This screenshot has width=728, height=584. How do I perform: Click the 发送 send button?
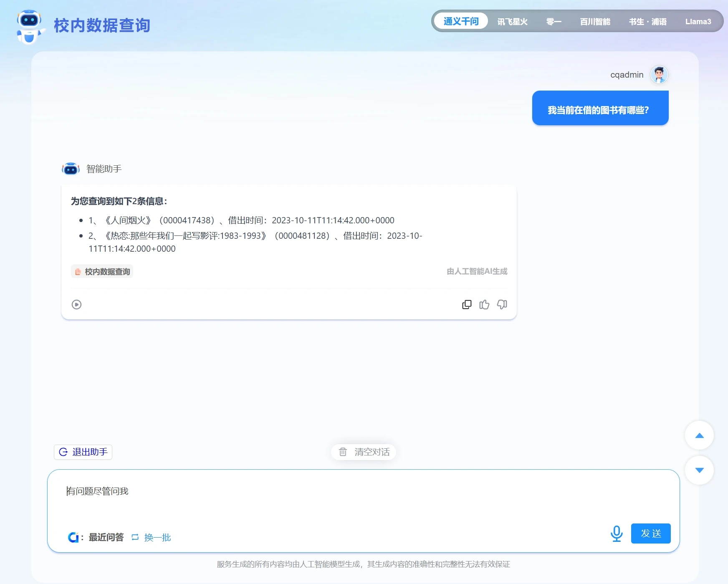click(x=650, y=533)
